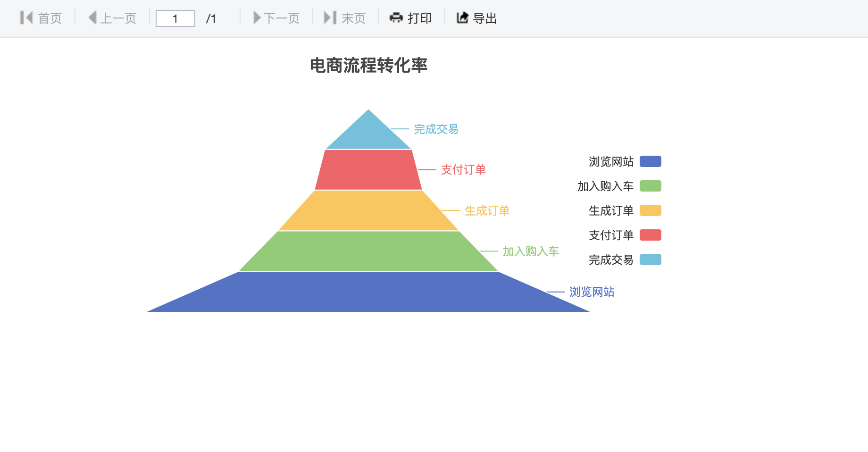Focus the page number input field
Screen dimensions: 868x452
(175, 18)
